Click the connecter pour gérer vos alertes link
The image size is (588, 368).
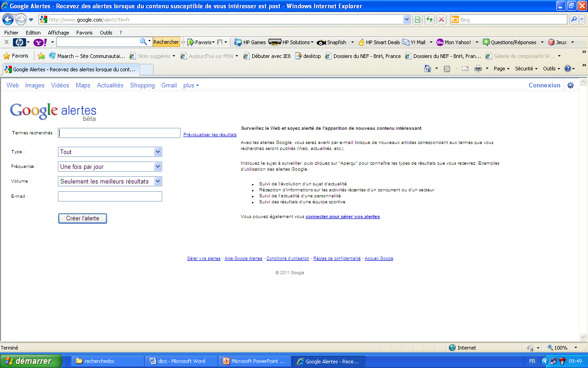[343, 217]
